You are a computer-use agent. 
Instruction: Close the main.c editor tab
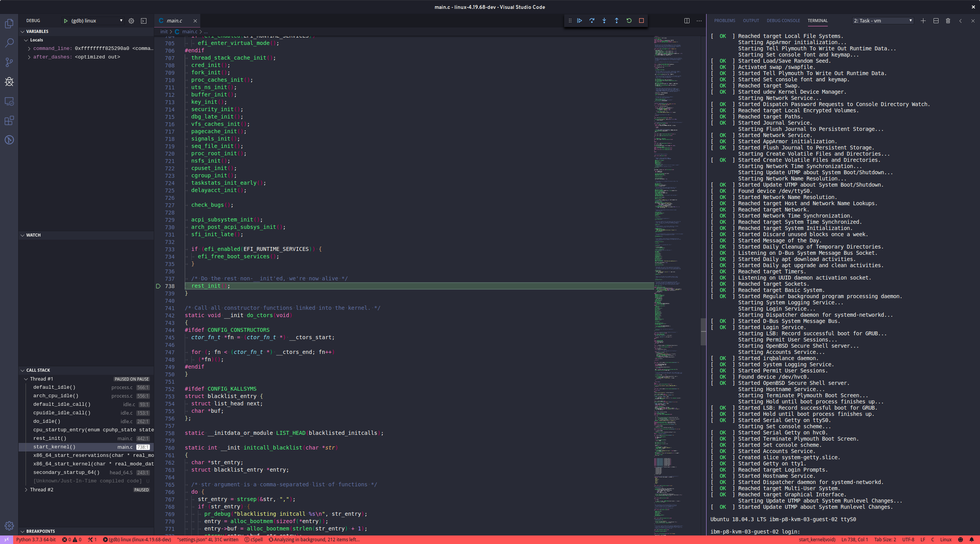coord(195,21)
